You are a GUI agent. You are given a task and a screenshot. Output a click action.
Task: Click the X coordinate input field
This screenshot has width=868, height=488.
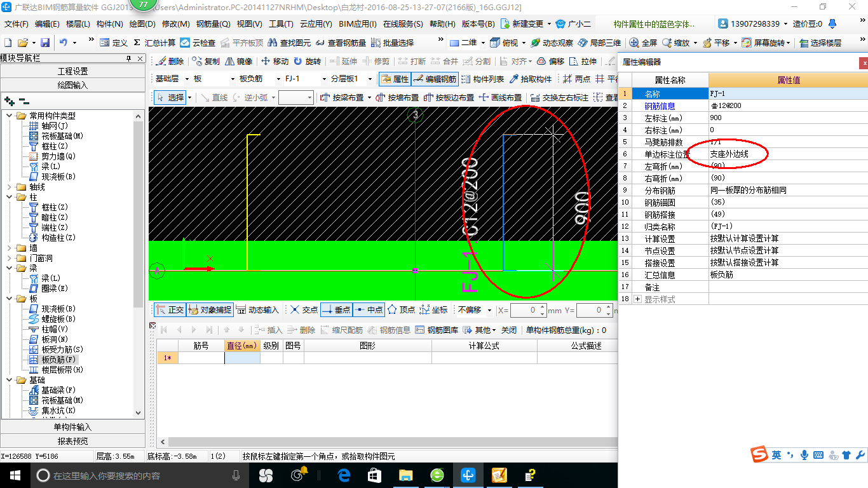(524, 310)
